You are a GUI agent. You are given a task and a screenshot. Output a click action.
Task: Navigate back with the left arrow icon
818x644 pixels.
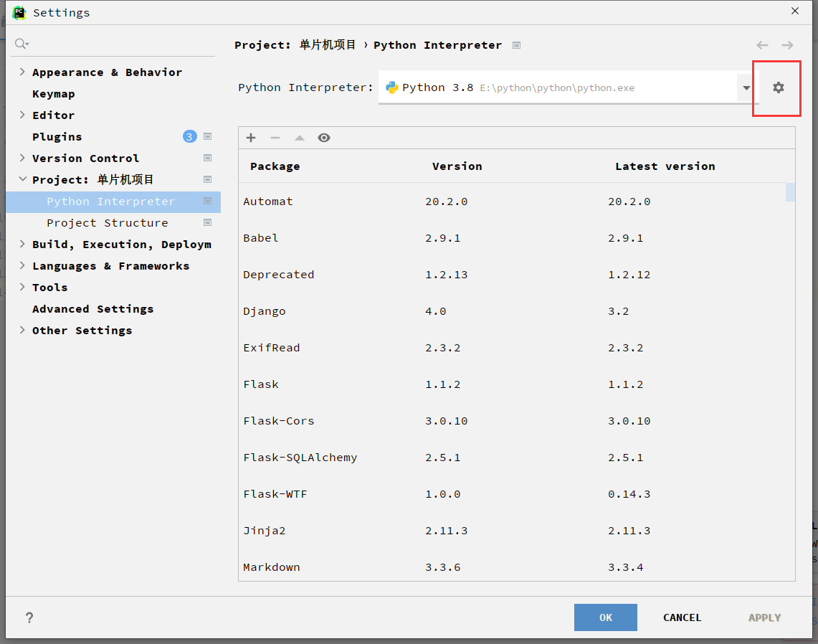[762, 44]
